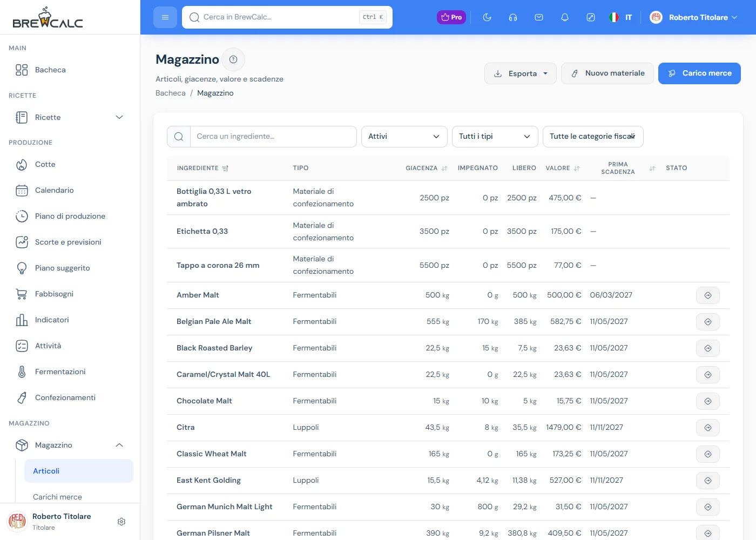Open the Esporta dropdown
Screen dimensions: 756x540
point(521,73)
